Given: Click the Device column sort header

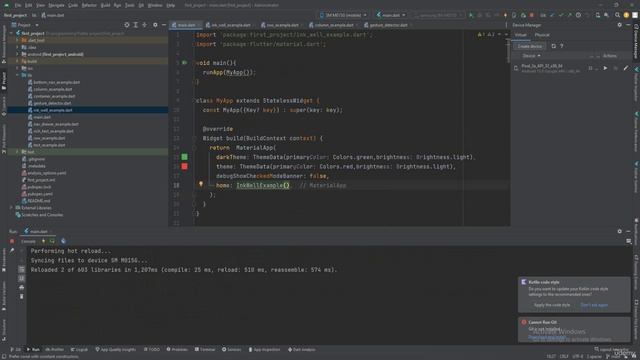Looking at the screenshot, I should 531,56.
